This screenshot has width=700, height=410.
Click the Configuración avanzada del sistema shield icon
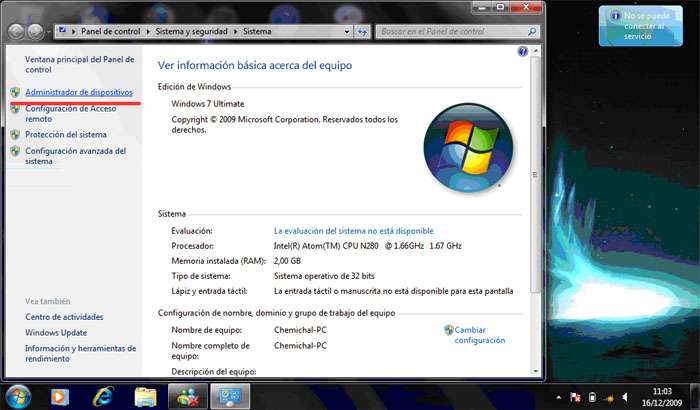pyautogui.click(x=15, y=152)
